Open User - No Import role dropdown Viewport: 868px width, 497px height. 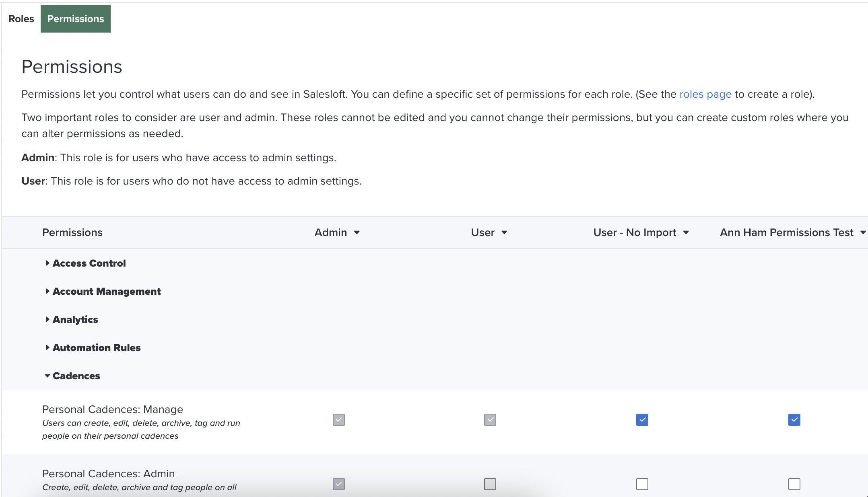[686, 232]
